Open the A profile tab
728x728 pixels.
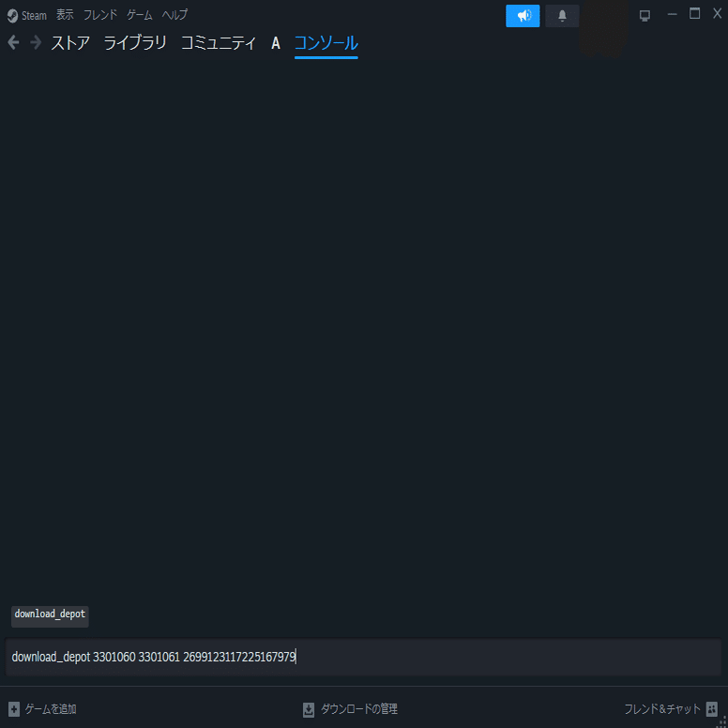point(276,43)
